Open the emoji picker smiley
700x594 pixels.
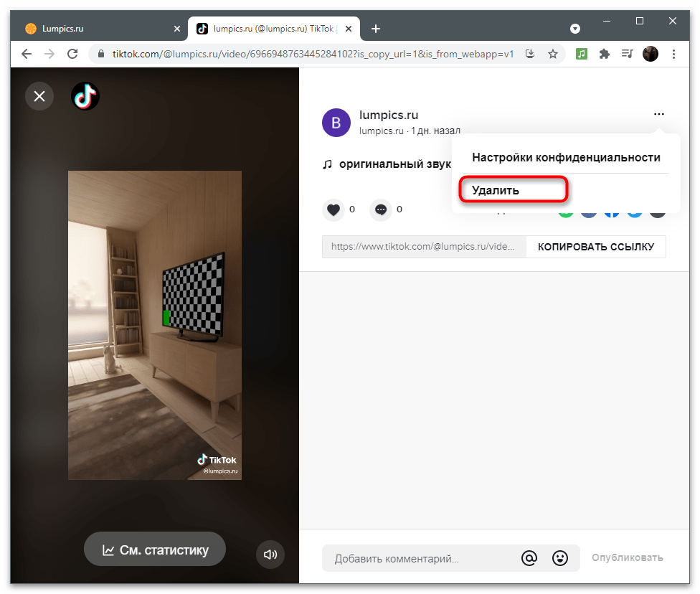(x=560, y=557)
